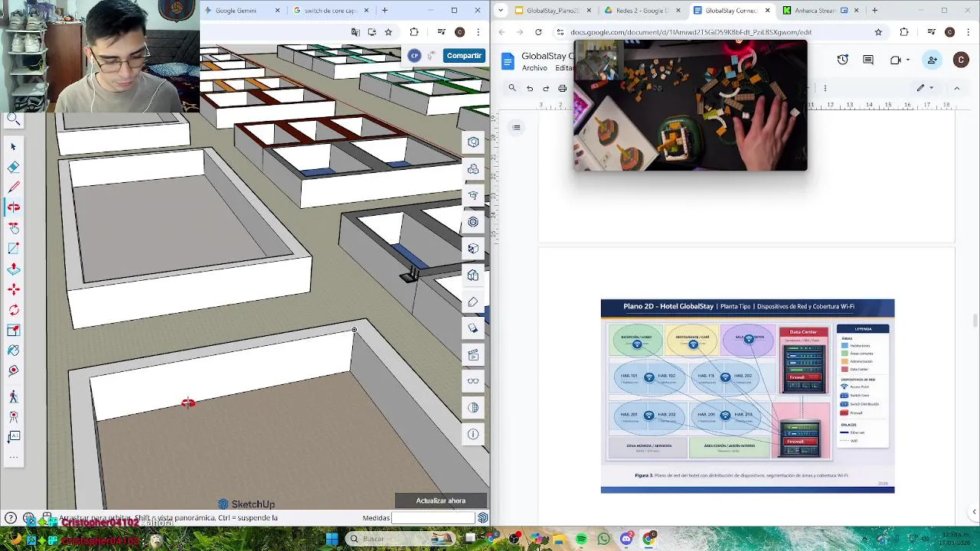Open the Materials cube panel

[x=473, y=249]
